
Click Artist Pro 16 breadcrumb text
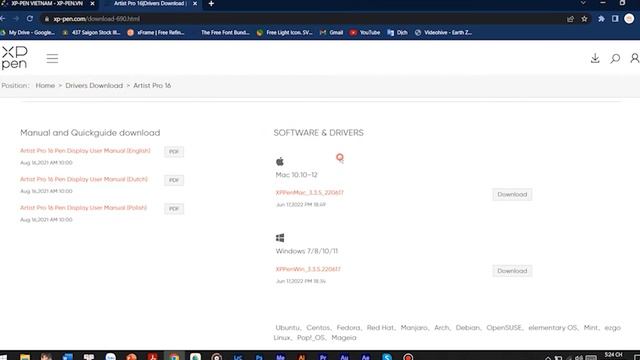coord(152,86)
